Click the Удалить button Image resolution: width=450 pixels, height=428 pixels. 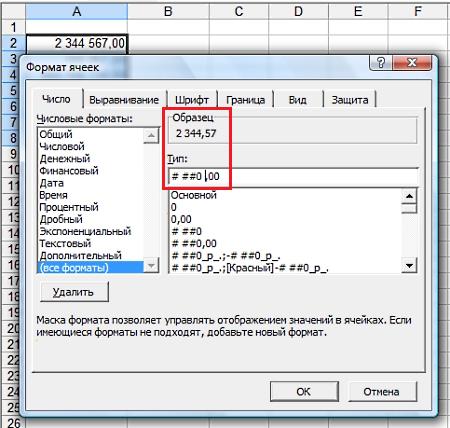(74, 292)
